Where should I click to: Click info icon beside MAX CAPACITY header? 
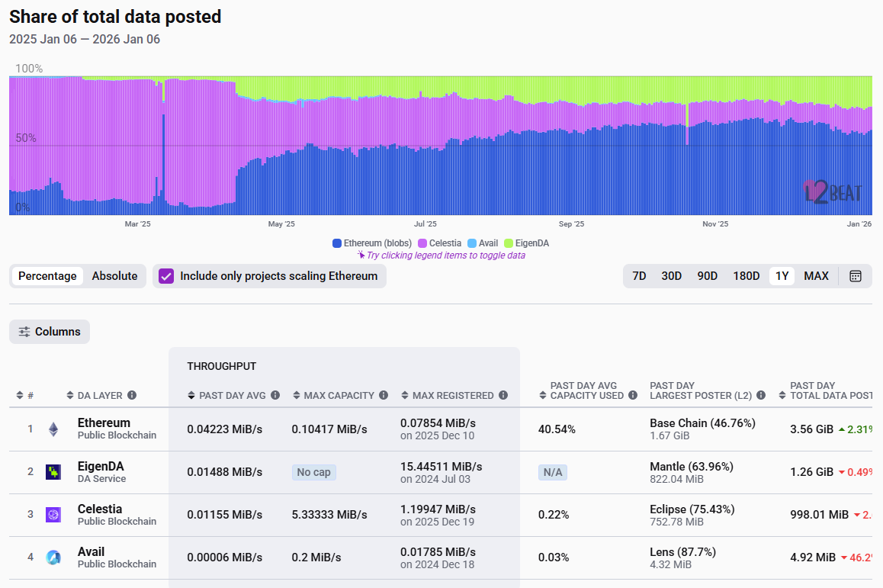coord(384,395)
